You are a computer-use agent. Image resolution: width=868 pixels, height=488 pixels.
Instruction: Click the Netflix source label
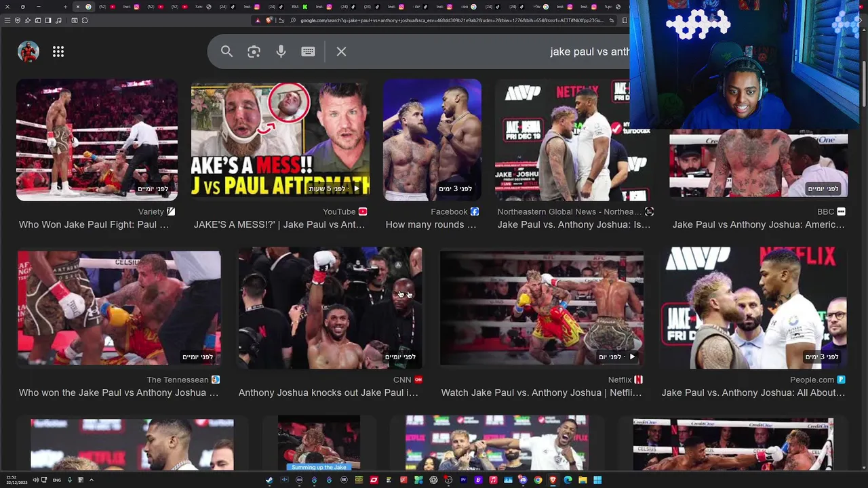pyautogui.click(x=620, y=380)
